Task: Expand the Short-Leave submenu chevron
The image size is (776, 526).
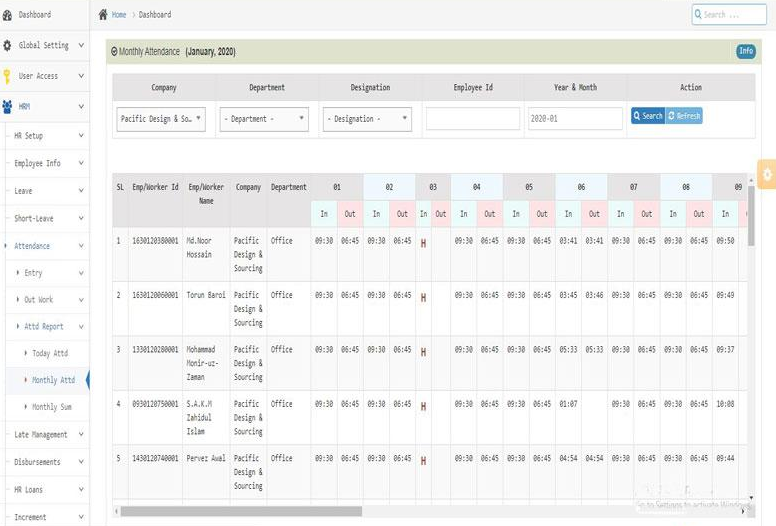Action: [x=81, y=218]
